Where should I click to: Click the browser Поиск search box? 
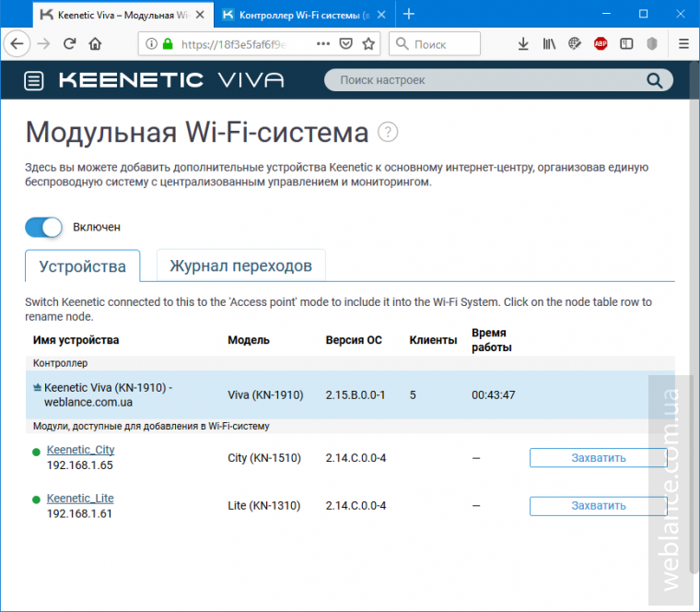435,43
